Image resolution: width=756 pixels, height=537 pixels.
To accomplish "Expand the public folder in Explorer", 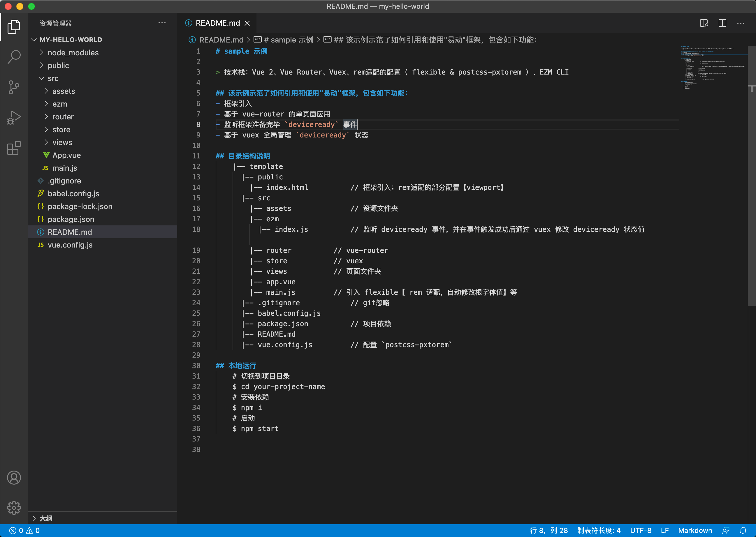I will [x=58, y=65].
